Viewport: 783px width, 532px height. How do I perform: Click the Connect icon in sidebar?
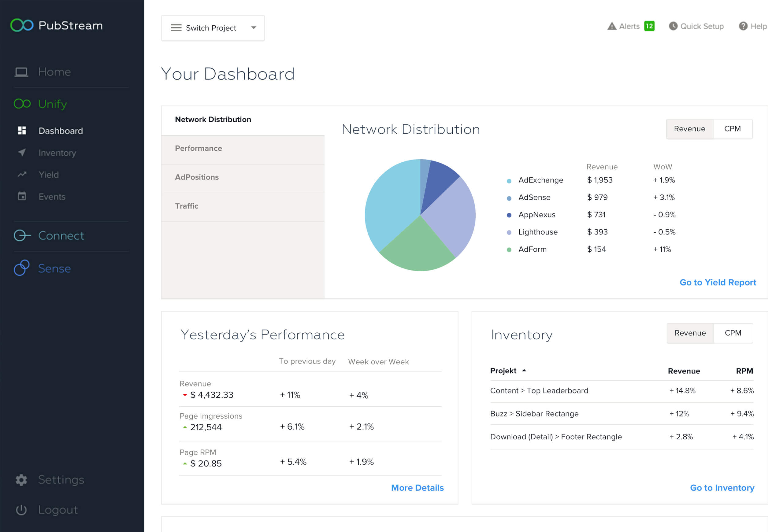tap(22, 235)
